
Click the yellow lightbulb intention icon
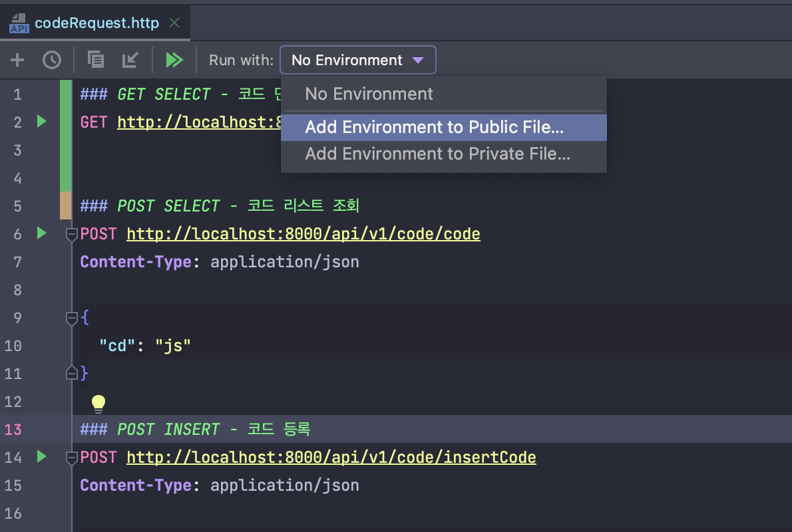tap(98, 404)
